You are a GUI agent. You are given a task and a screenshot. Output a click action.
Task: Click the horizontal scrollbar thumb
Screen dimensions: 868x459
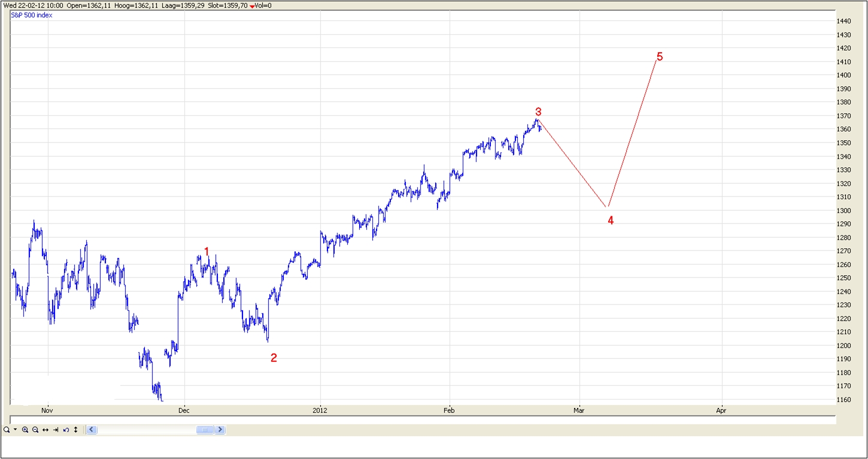click(x=205, y=430)
